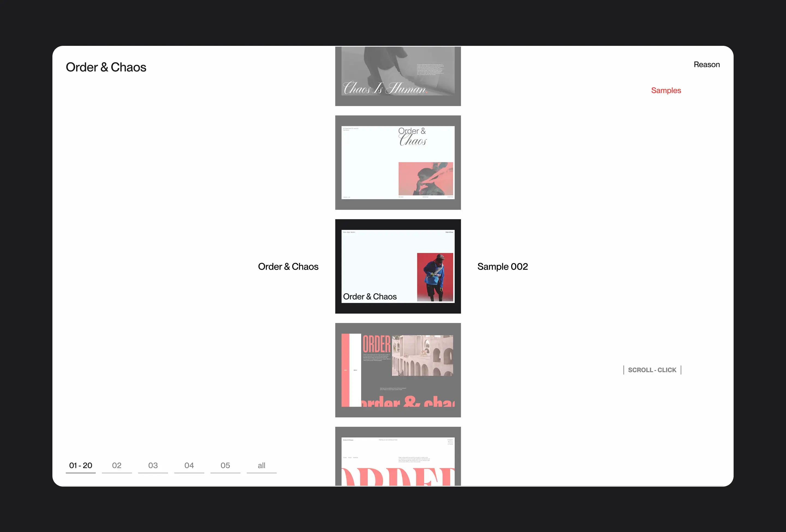Image resolution: width=786 pixels, height=532 pixels.
Task: Open the Chaos Is Human thumbnail
Action: coord(398,76)
